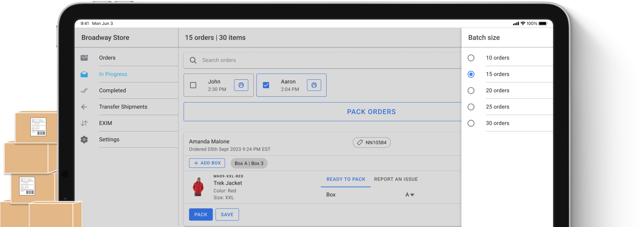Choose 25 orders batch size
This screenshot has height=227, width=644.
471,107
